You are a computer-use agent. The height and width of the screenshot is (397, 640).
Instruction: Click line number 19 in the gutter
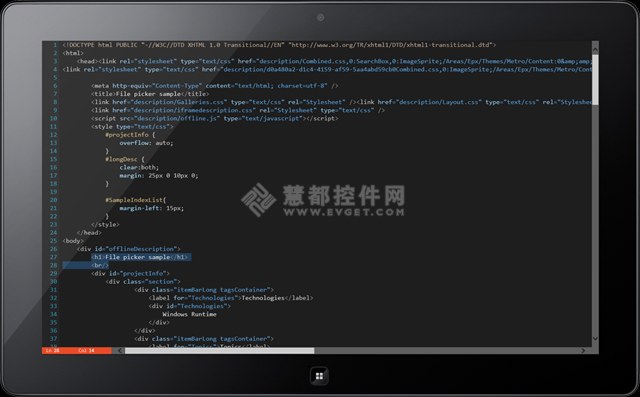[x=54, y=192]
